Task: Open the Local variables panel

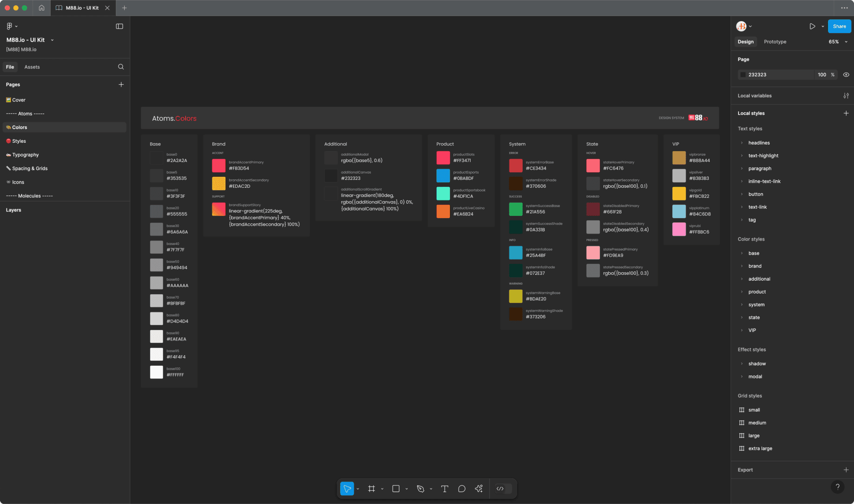Action: coord(847,95)
